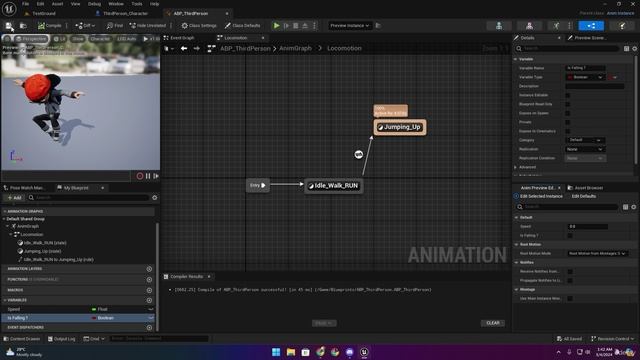Screen dimensions: 640x360
Task: Add a new Function with plus icon
Action: [149, 280]
